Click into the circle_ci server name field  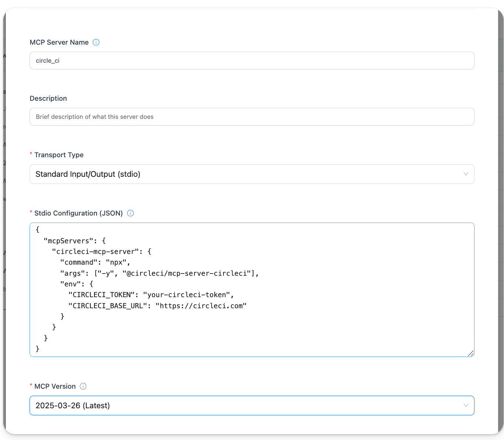(x=148, y=60)
